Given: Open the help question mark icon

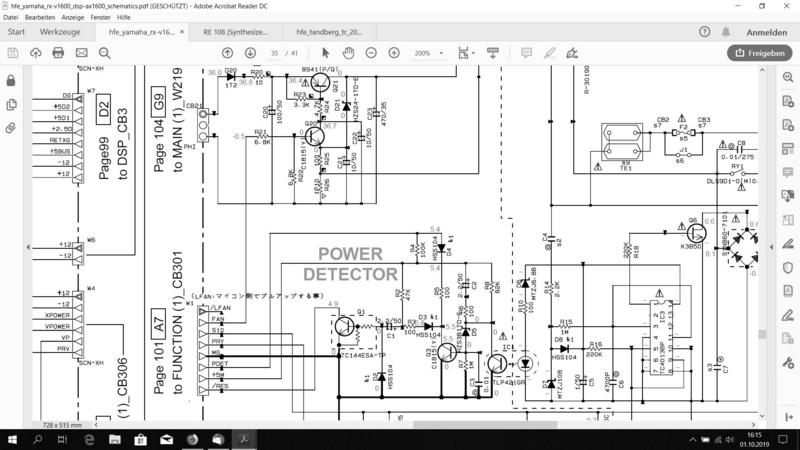Looking at the screenshot, I should point(705,32).
